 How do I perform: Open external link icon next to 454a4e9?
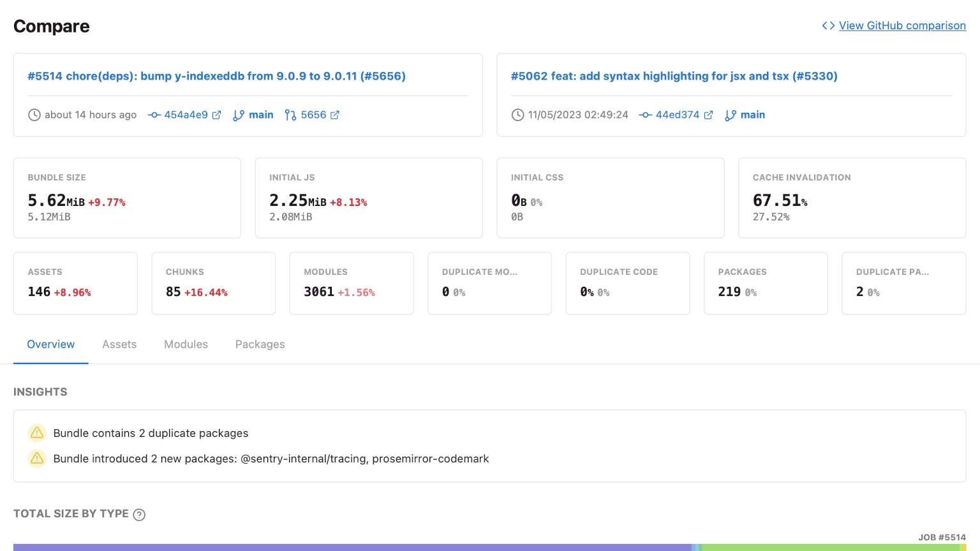click(x=217, y=115)
